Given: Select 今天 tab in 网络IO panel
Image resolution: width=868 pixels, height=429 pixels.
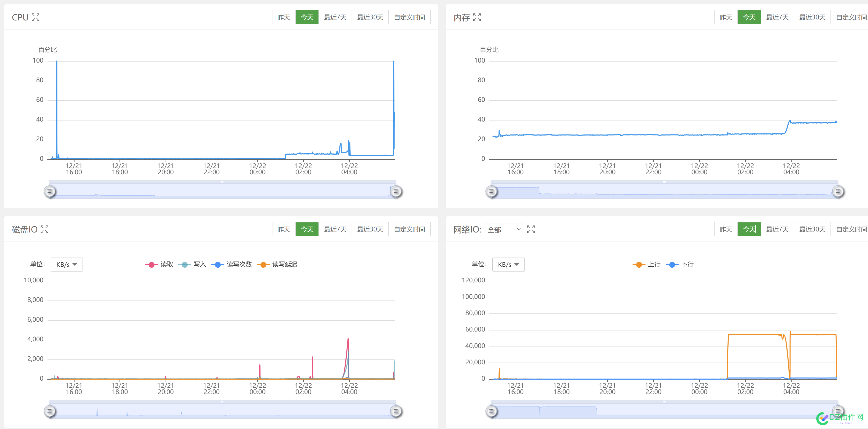Looking at the screenshot, I should point(749,229).
